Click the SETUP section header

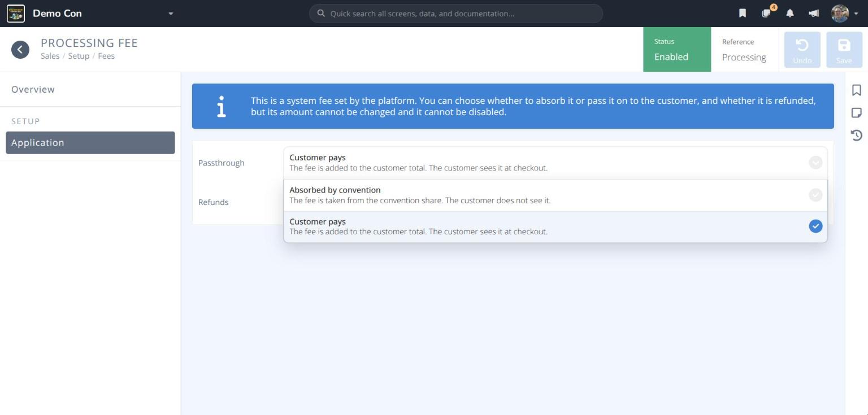pyautogui.click(x=26, y=121)
